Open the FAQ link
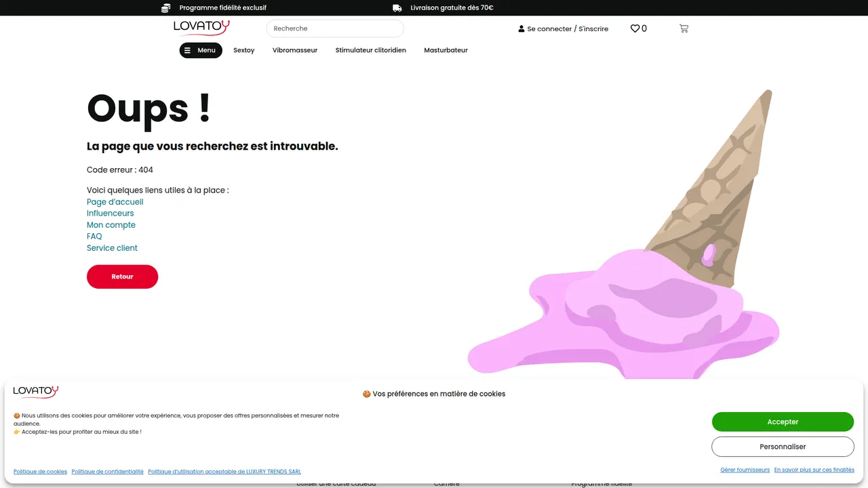This screenshot has height=488, width=868. pyautogui.click(x=94, y=237)
